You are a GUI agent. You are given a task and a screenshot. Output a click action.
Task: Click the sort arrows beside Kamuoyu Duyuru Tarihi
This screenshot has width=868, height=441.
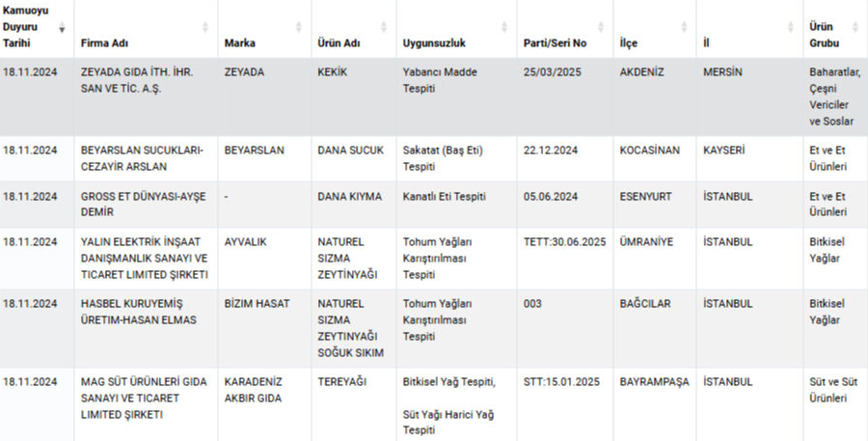64,28
